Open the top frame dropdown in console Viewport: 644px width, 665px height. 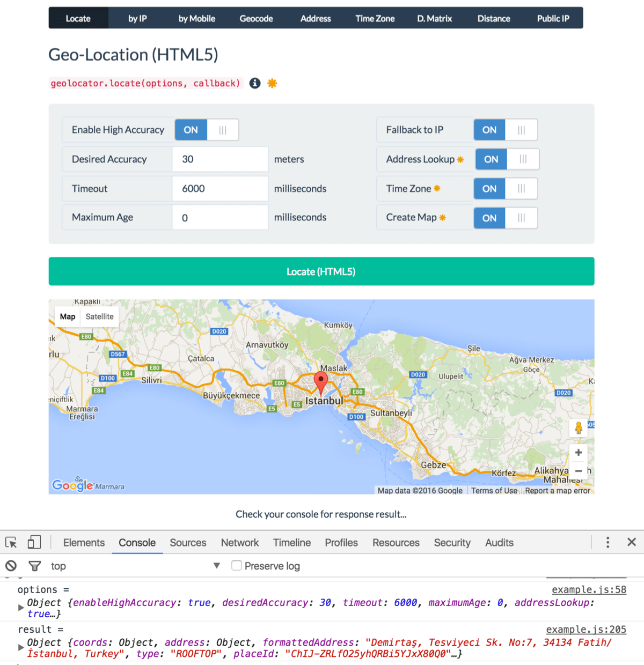216,565
